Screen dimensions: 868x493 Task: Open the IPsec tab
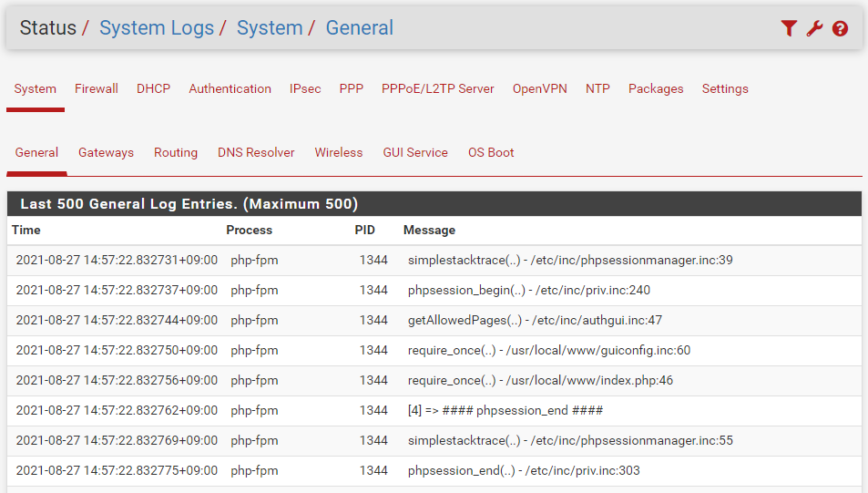tap(305, 88)
